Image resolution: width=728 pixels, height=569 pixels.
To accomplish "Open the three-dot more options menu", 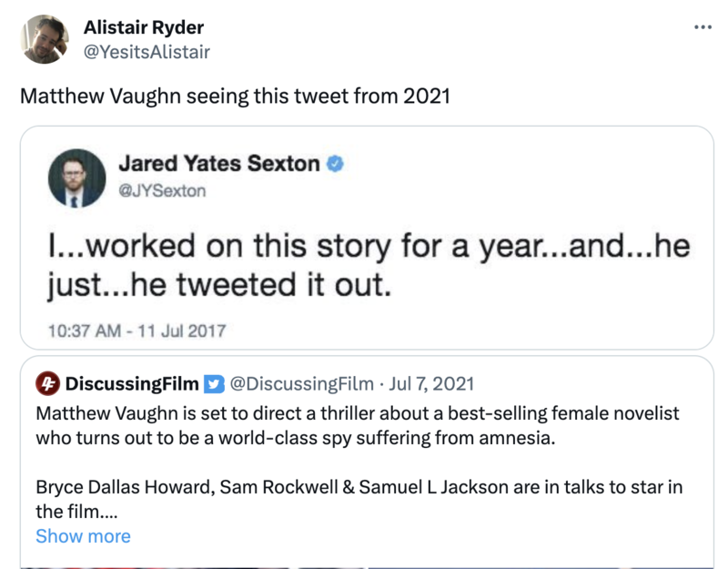I will [x=703, y=26].
